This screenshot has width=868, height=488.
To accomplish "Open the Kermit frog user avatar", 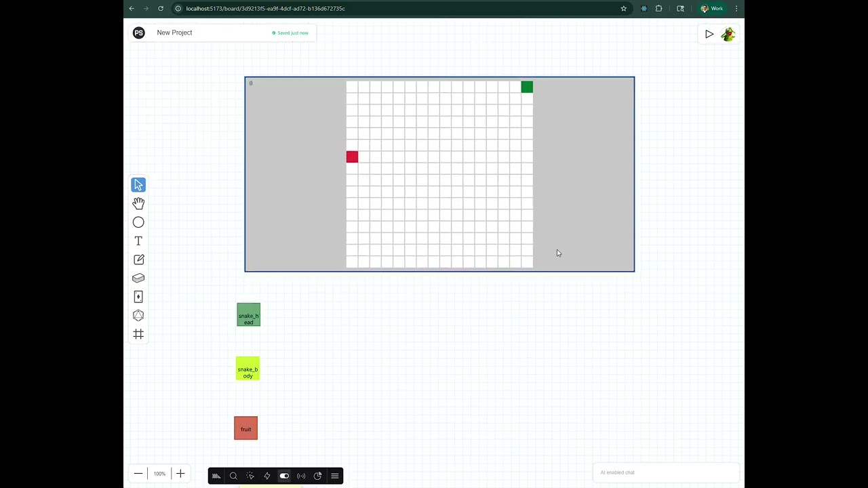I will pos(728,34).
